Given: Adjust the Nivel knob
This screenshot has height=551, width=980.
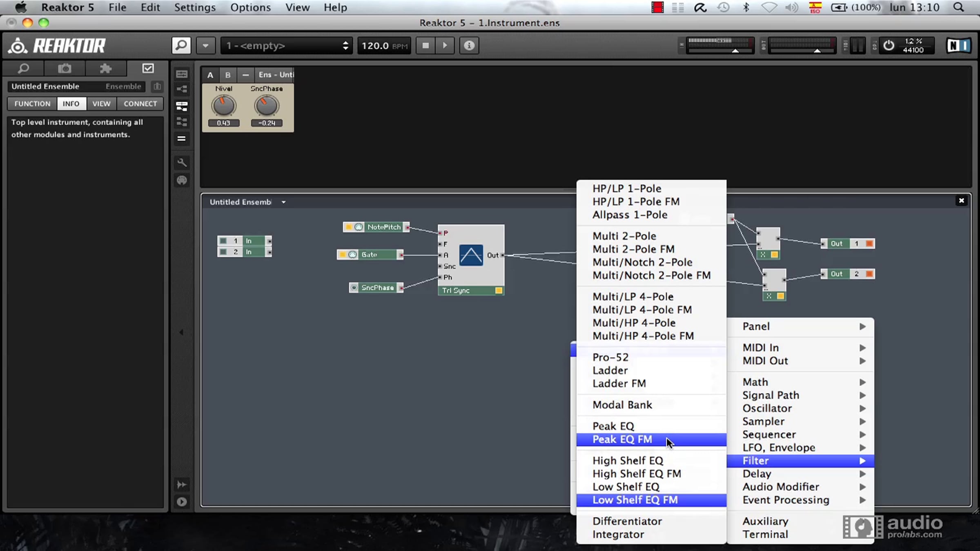Looking at the screenshot, I should tap(223, 106).
